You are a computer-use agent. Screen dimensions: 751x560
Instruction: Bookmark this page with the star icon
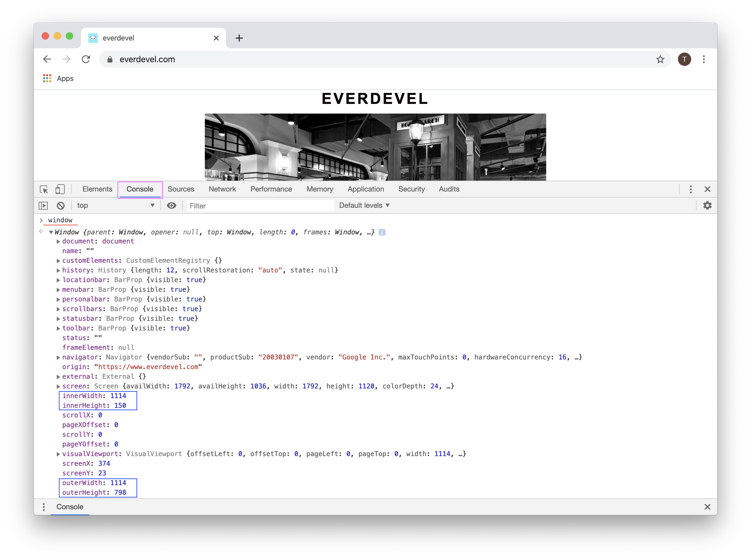tap(660, 59)
